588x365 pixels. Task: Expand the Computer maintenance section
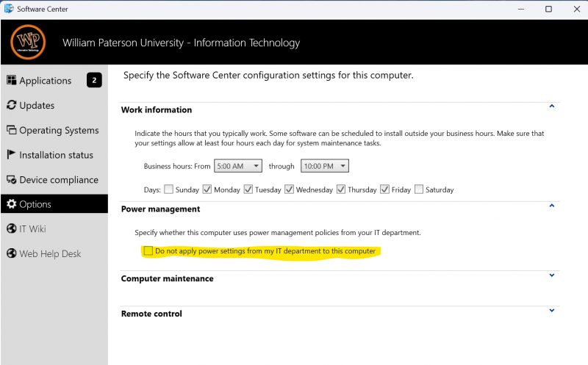[x=551, y=276]
